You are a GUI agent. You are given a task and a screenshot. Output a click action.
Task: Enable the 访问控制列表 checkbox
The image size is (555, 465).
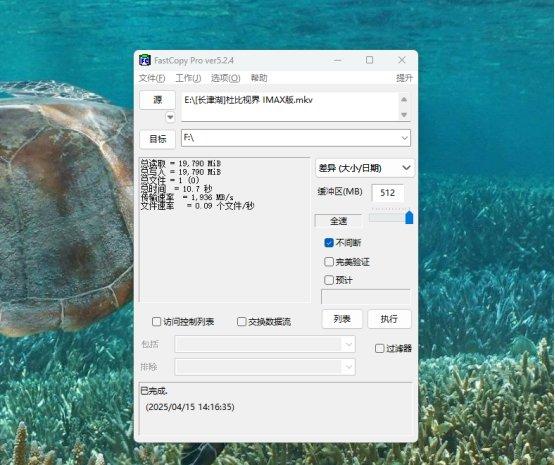[x=156, y=322]
